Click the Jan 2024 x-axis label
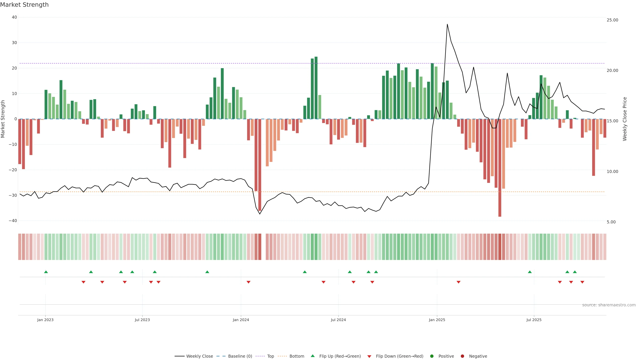 [x=241, y=320]
